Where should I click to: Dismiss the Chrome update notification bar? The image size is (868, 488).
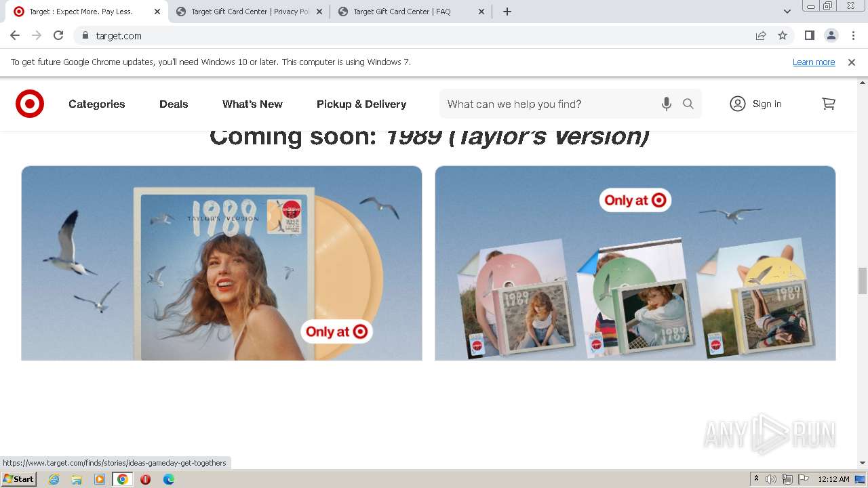852,62
